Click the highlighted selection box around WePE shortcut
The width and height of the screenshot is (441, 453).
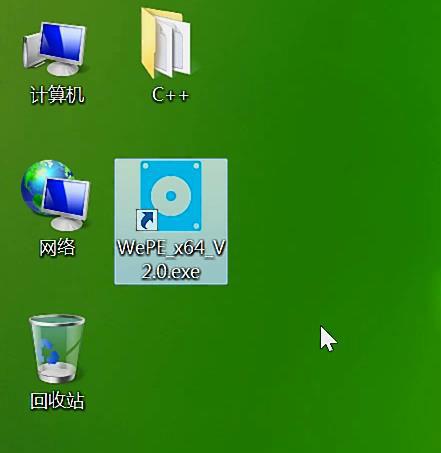coord(171,222)
